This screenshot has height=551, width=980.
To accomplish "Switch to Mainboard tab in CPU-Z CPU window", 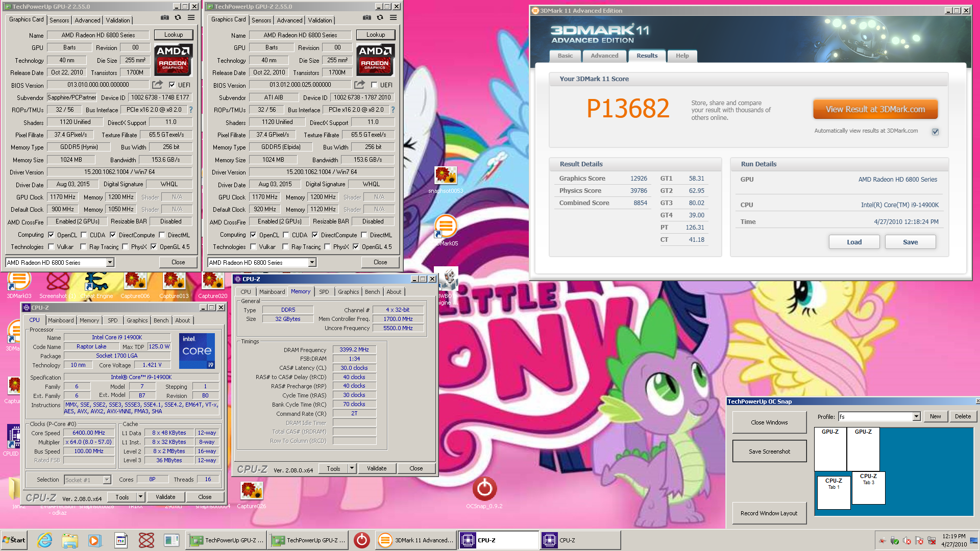I will coord(61,320).
